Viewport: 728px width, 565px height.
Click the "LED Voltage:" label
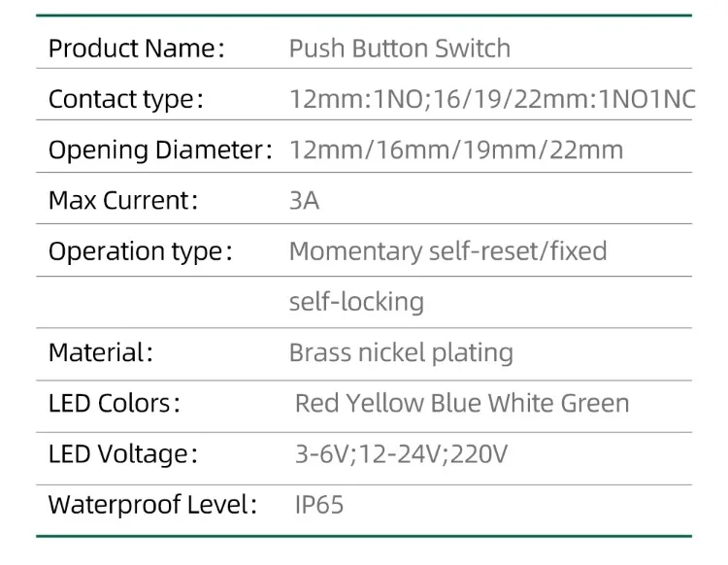(123, 453)
